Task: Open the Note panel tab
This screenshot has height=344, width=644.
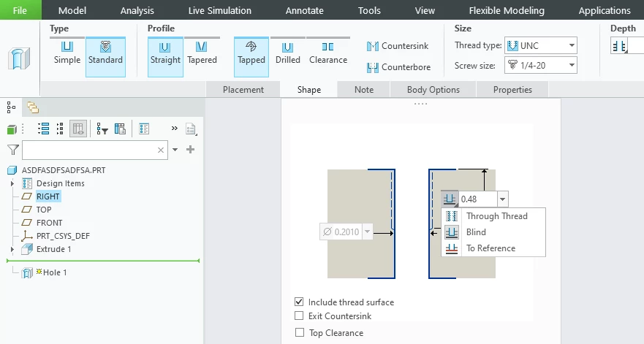Action: tap(364, 90)
